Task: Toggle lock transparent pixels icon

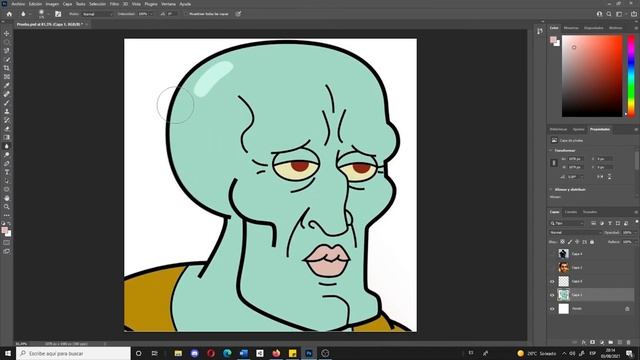Action: [562, 242]
